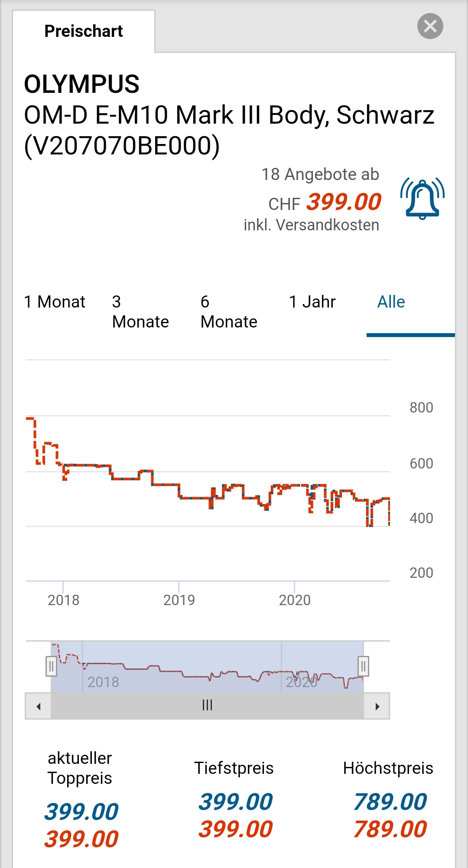Tap the Höchstpreis 789.00 blue value
The width and height of the screenshot is (468, 868).
pos(390,802)
